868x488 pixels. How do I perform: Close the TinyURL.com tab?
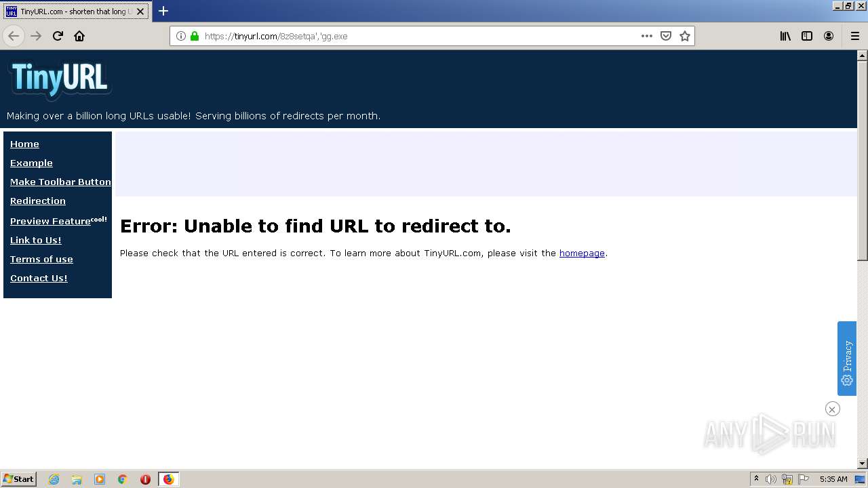[141, 11]
